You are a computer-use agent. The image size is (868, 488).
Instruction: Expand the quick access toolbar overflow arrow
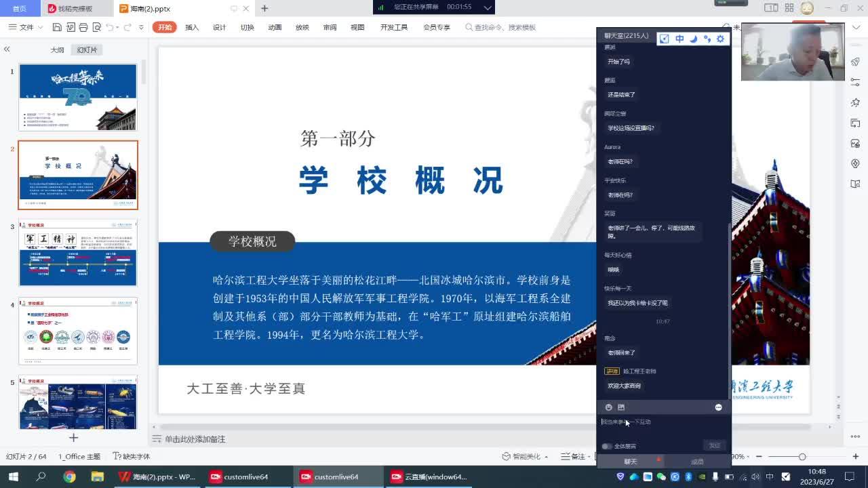pos(141,27)
